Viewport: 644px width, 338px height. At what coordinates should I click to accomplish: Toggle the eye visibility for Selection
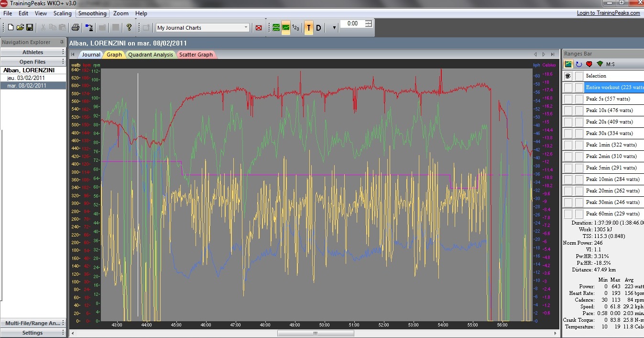point(568,76)
